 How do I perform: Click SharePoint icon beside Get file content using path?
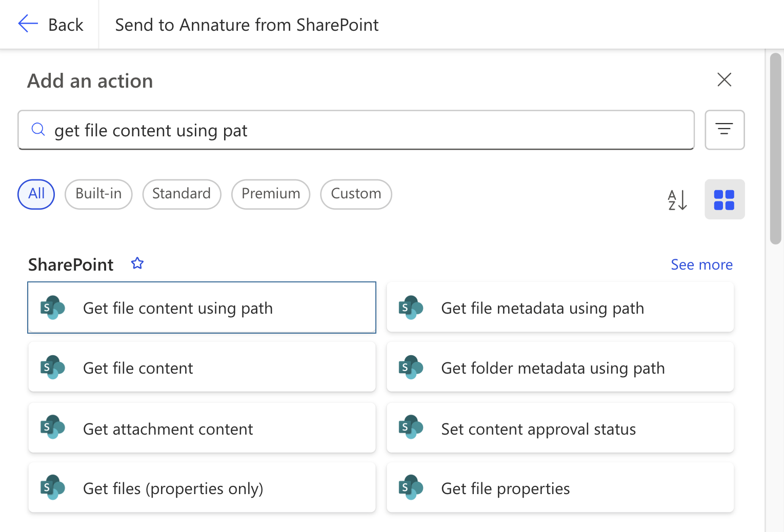[53, 308]
